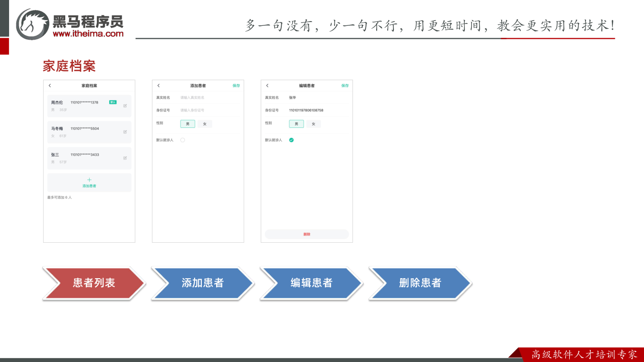The height and width of the screenshot is (362, 644).
Task: Click ID number 110101******3433
Action: click(85, 155)
